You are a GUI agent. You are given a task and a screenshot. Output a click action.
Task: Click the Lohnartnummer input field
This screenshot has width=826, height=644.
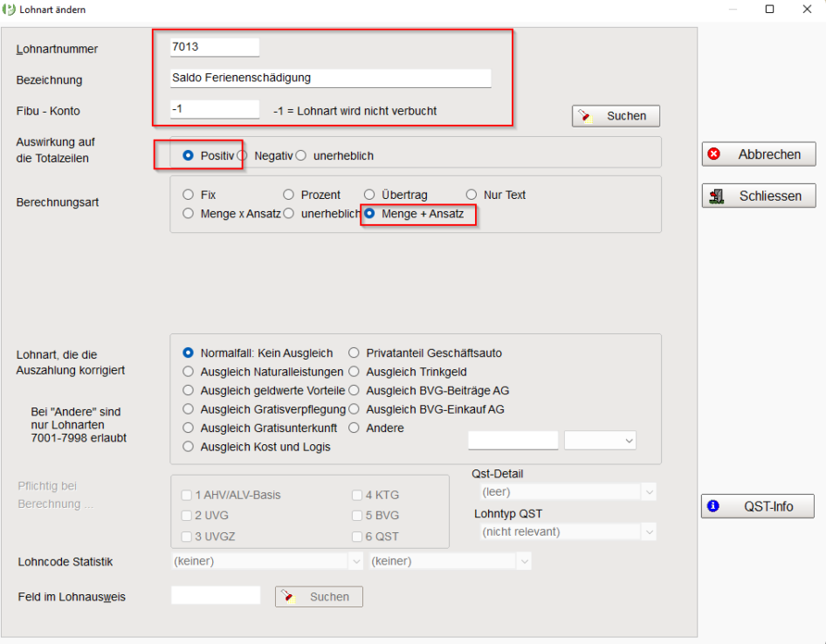215,47
